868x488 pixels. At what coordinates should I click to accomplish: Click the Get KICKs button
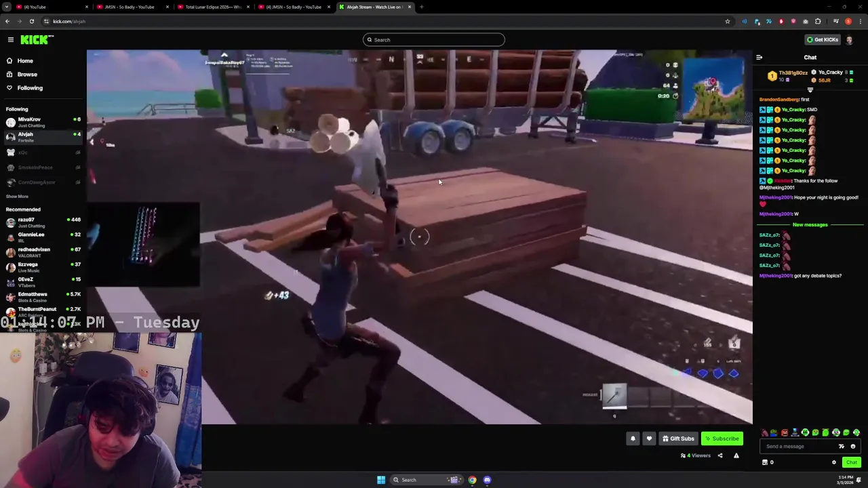click(x=822, y=40)
